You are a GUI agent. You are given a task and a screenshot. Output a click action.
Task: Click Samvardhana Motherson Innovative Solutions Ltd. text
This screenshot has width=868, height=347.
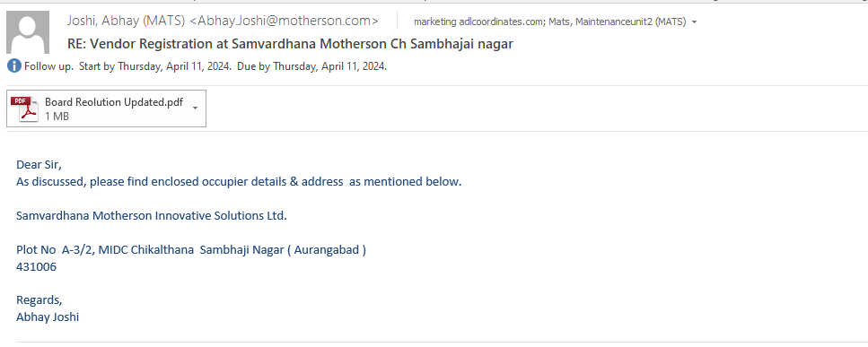pos(152,215)
